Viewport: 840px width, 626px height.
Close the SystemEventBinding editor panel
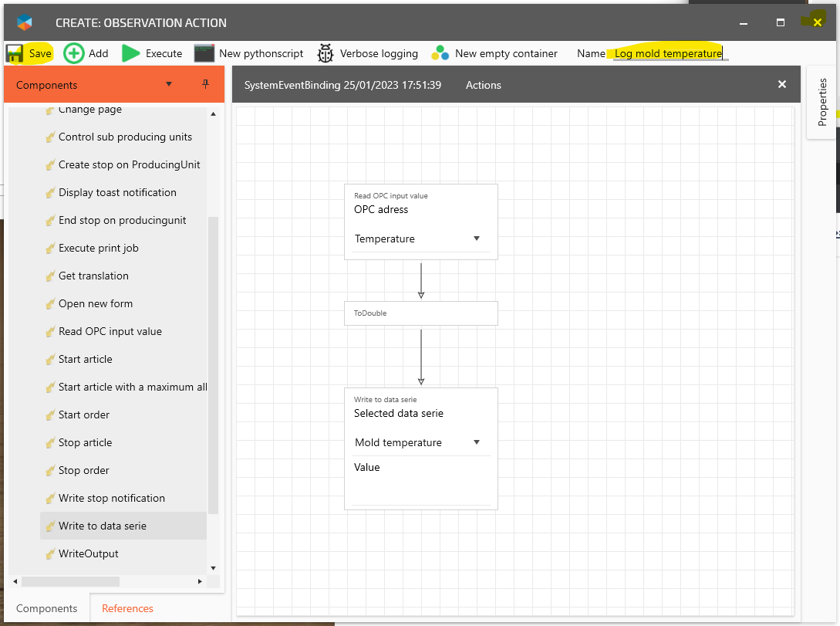point(782,84)
